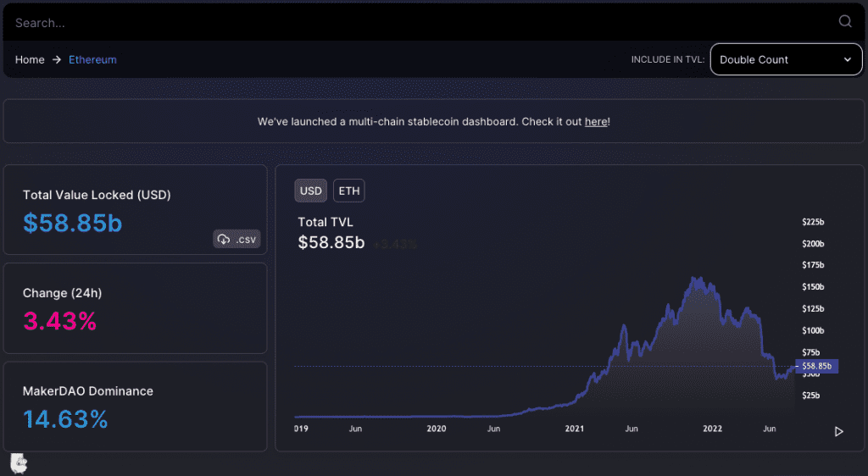Click the MakerDAO Dominance 14.63% value
The image size is (868, 476).
[65, 419]
